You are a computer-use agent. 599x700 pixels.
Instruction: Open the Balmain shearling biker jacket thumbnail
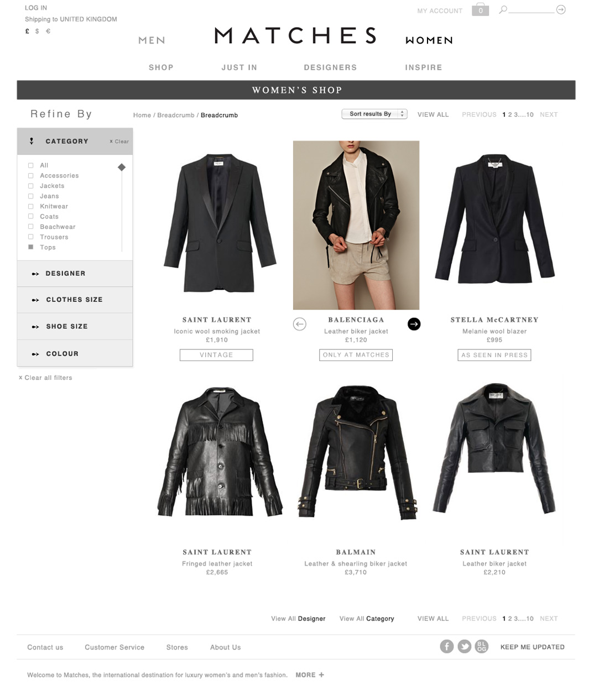(x=356, y=453)
